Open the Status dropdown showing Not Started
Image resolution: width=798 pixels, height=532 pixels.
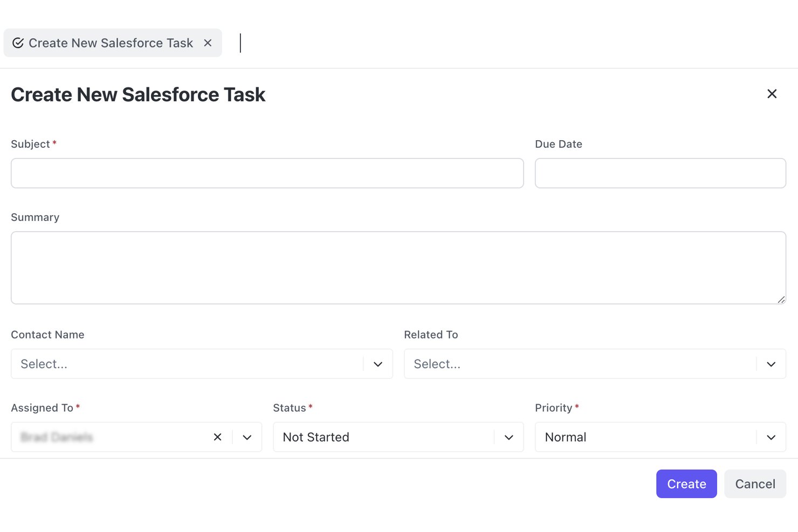click(x=398, y=437)
